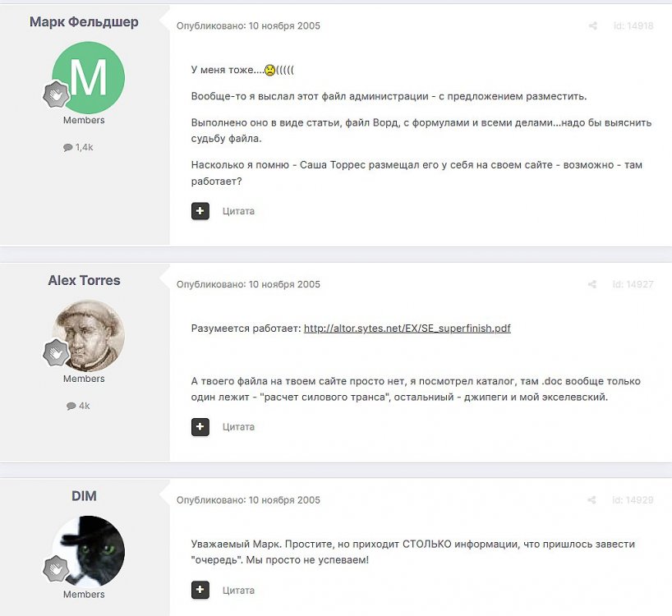Viewport: 672px width, 616px height.
Task: Open Марк Фельдшер username profile link
Action: tap(84, 22)
